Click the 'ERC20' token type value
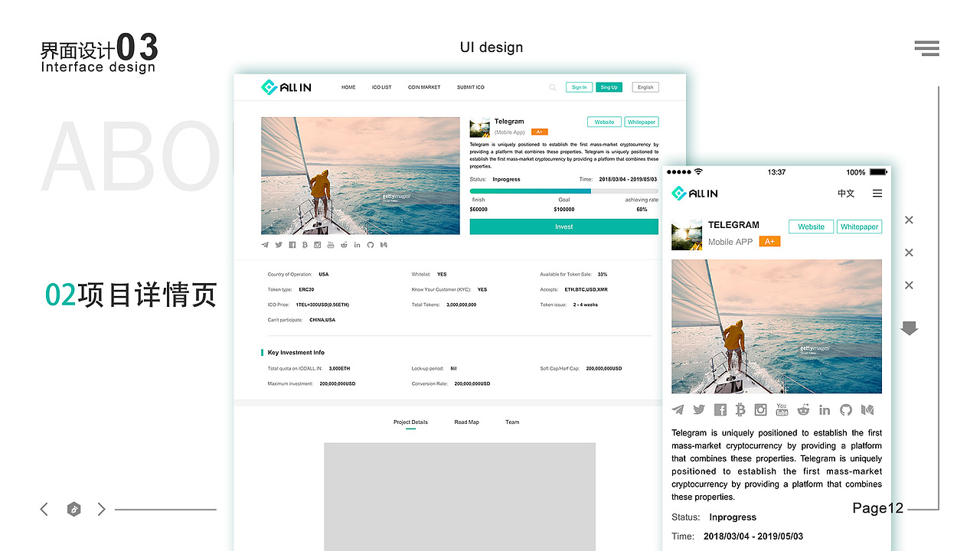The width and height of the screenshot is (980, 551). 306,289
